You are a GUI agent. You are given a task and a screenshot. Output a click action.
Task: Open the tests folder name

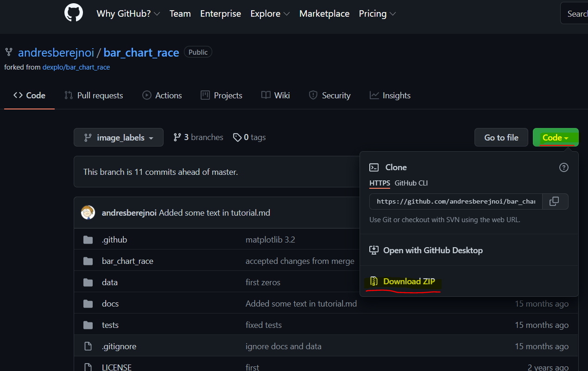[110, 325]
